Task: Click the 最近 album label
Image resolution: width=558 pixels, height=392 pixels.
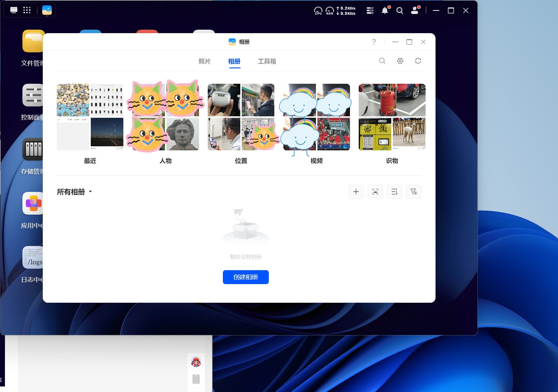Action: [90, 161]
